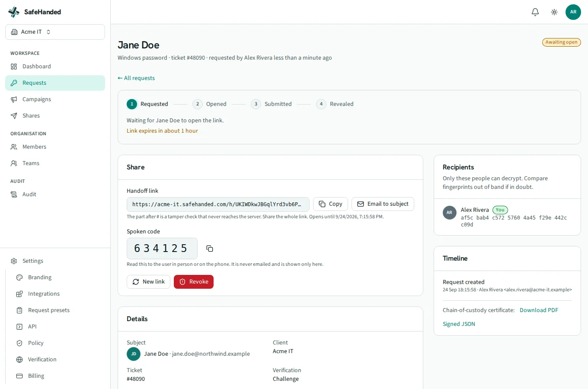
Task: Click the Branding palette icon
Action: pyautogui.click(x=19, y=277)
